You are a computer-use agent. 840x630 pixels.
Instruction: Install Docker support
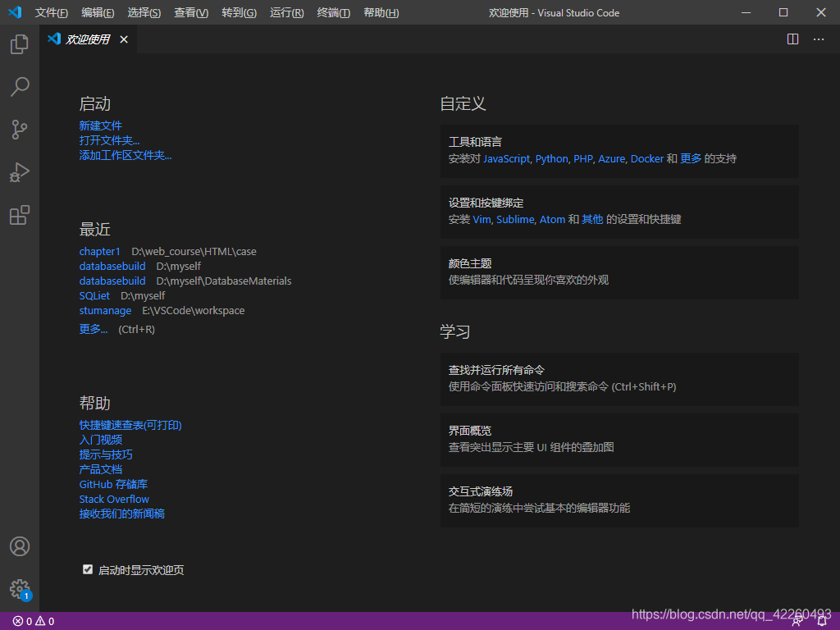(646, 158)
